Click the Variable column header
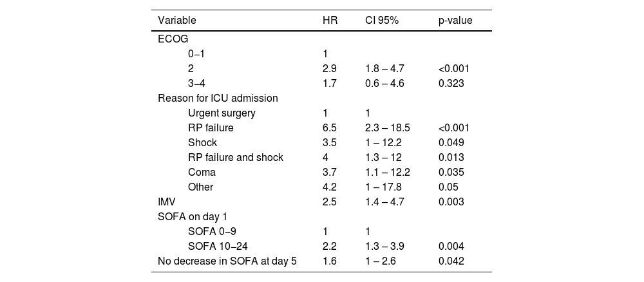 177,21
